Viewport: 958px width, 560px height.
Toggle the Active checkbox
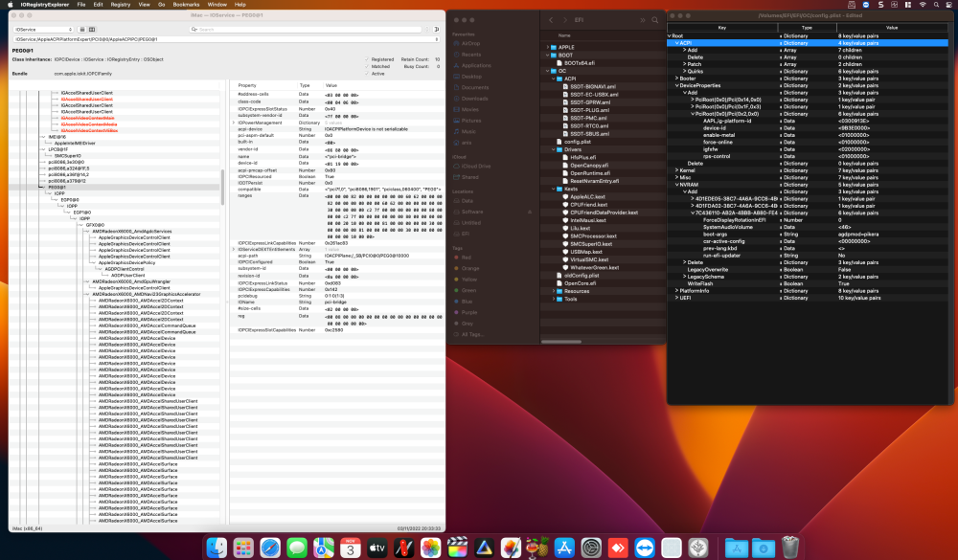tap(367, 74)
